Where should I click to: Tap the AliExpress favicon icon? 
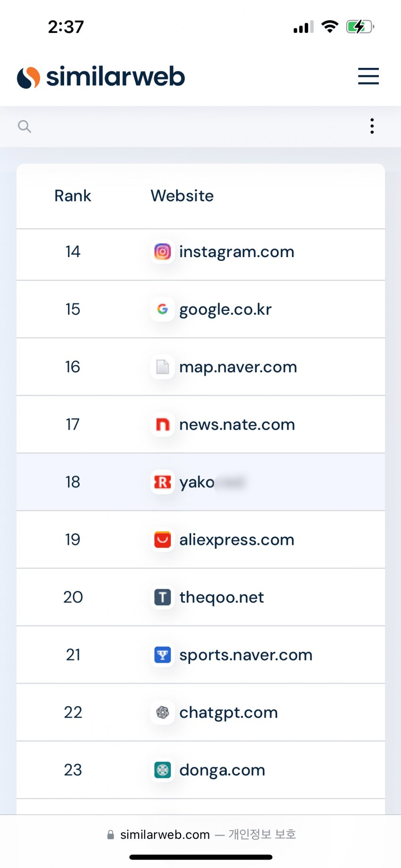[162, 540]
